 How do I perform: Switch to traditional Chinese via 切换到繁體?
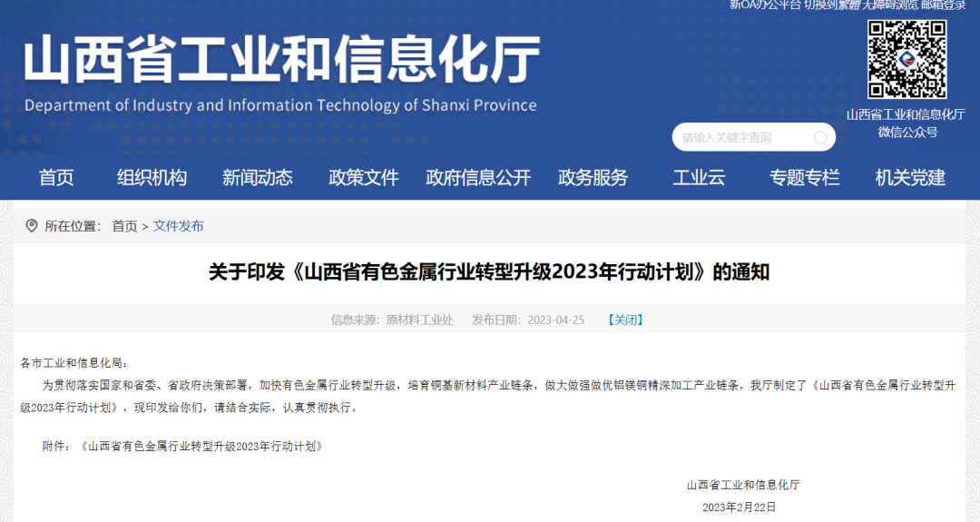832,5
